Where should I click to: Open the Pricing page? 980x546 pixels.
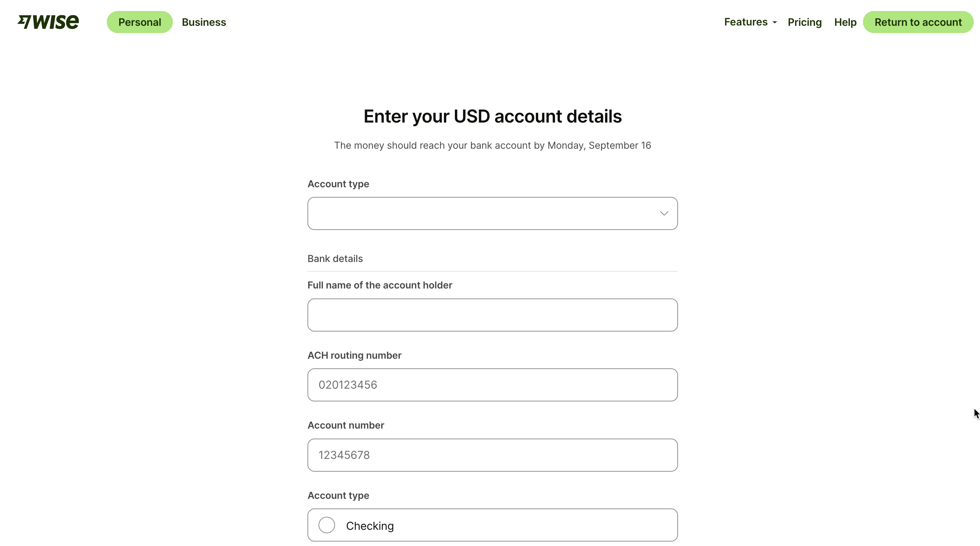804,22
